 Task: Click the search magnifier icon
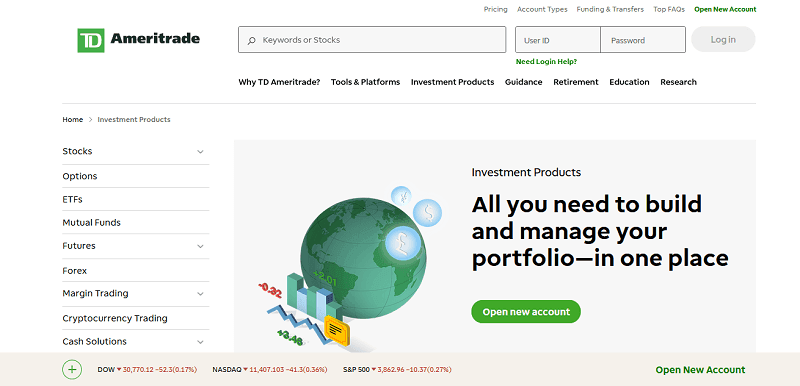tap(251, 40)
